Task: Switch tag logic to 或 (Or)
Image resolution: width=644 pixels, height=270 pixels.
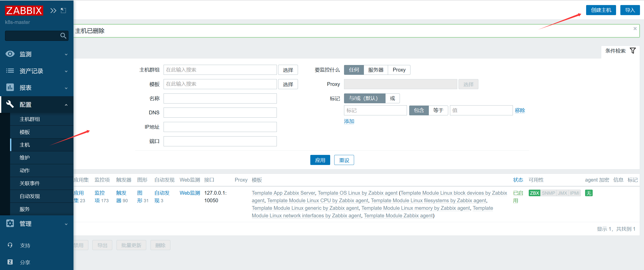Action: (392, 98)
